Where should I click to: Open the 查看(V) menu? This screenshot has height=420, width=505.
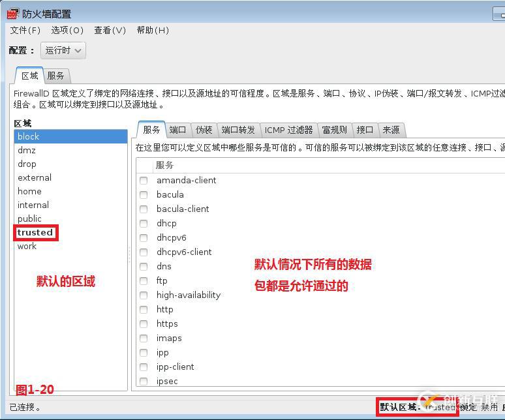tap(110, 30)
